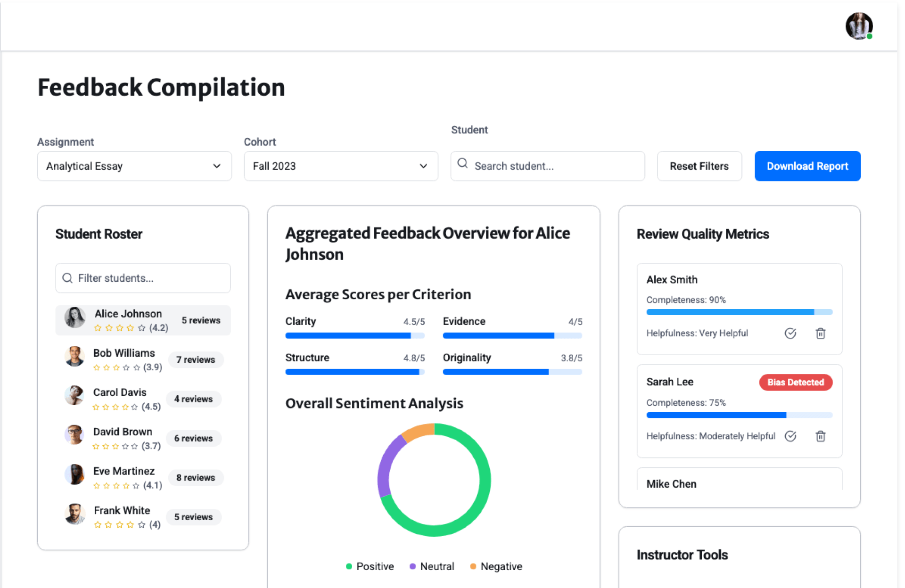This screenshot has width=905, height=588.
Task: Click the magnifier icon in Filter students box
Action: (x=67, y=278)
